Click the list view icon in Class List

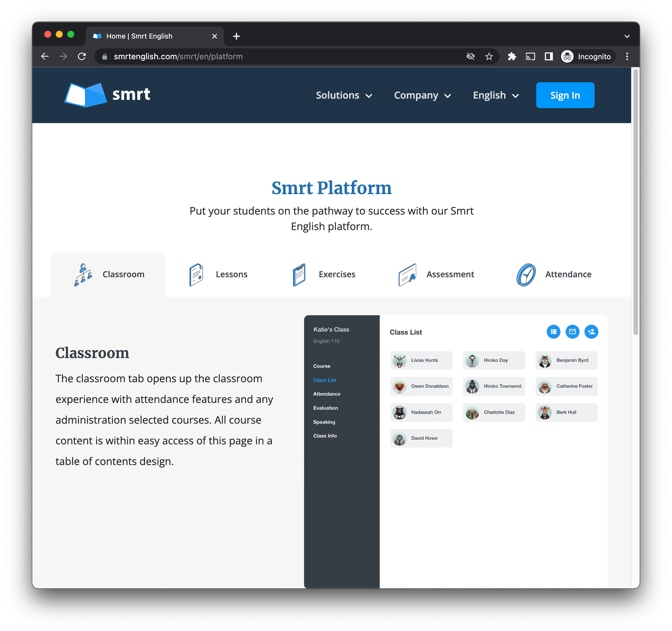[553, 332]
